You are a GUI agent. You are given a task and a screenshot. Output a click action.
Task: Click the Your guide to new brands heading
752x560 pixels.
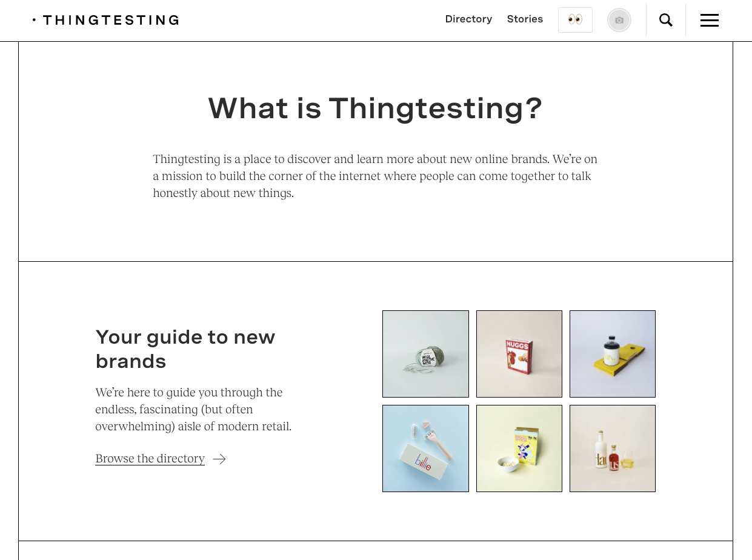click(x=185, y=348)
